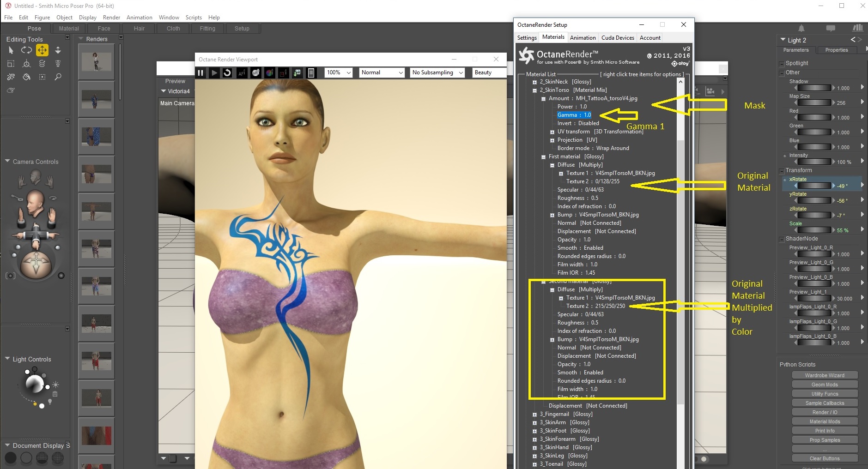This screenshot has width=868, height=469.
Task: Open the Normal render mode dropdown
Action: pyautogui.click(x=382, y=72)
